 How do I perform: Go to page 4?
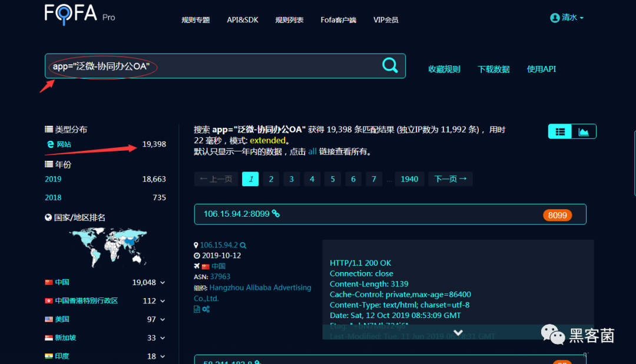[312, 179]
